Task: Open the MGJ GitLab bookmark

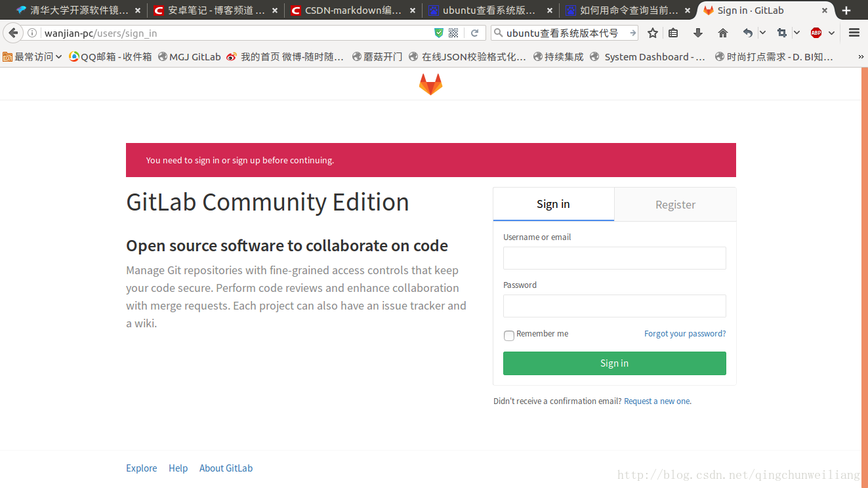Action: [190, 57]
